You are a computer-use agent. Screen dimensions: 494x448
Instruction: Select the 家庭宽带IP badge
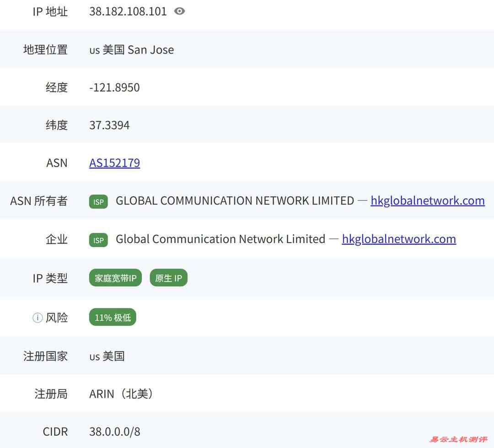coord(115,278)
